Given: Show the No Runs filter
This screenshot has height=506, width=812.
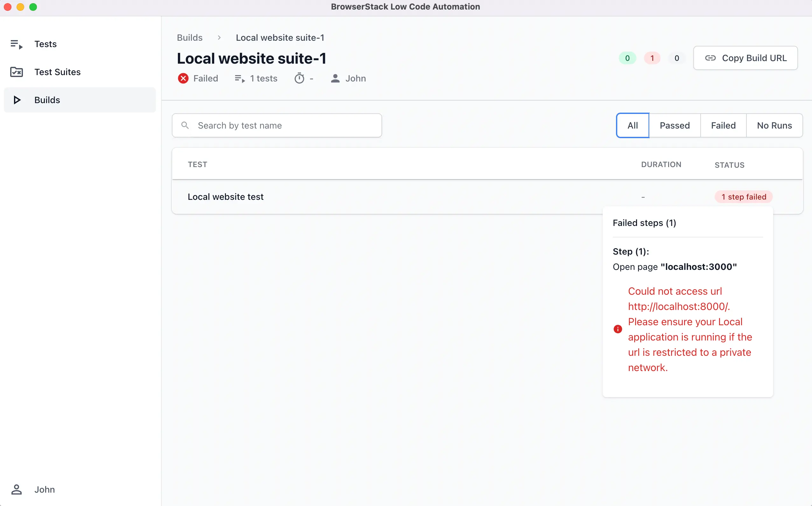Looking at the screenshot, I should tap(774, 125).
